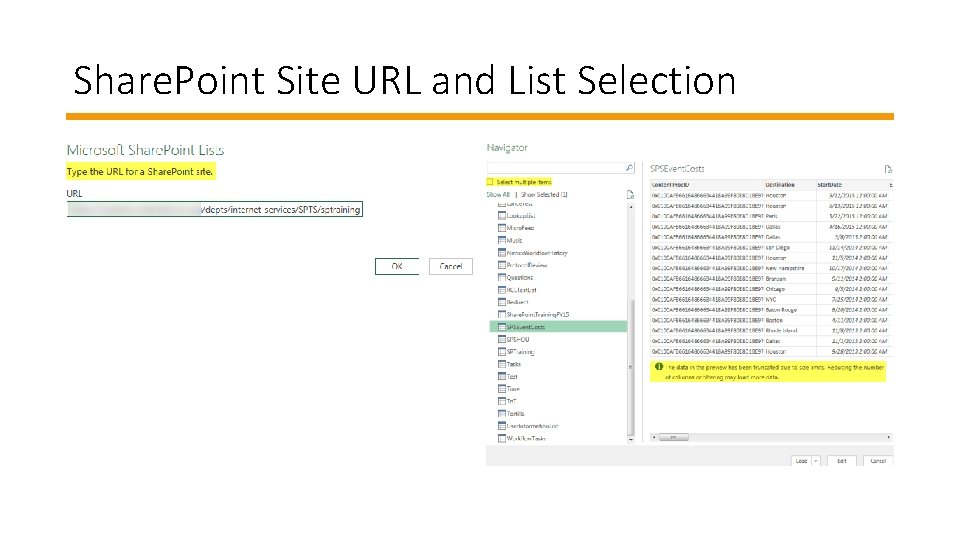Click the OK button in SharePoint Lists dialog
Image resolution: width=960 pixels, height=540 pixels.
point(397,266)
